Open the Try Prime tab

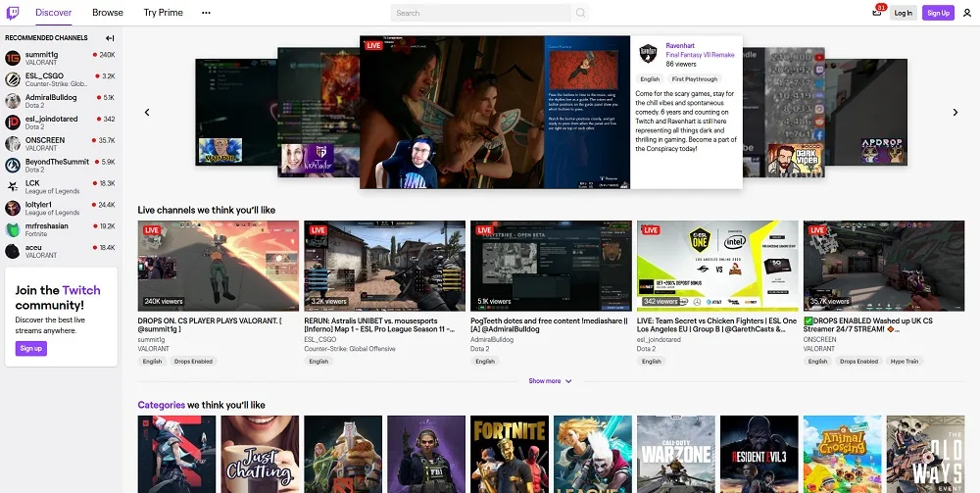click(163, 13)
